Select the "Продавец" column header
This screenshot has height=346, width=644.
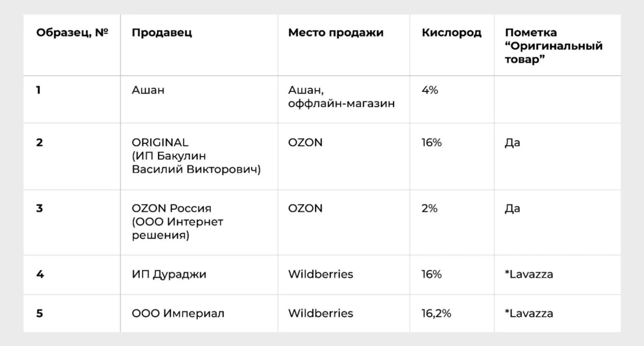[x=162, y=33]
